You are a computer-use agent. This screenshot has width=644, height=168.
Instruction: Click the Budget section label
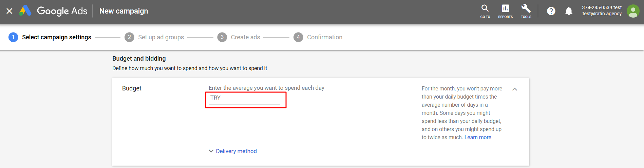[x=132, y=88]
